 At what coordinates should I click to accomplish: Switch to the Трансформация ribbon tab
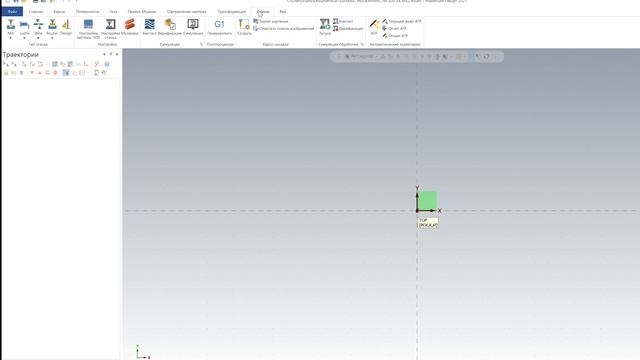click(231, 12)
